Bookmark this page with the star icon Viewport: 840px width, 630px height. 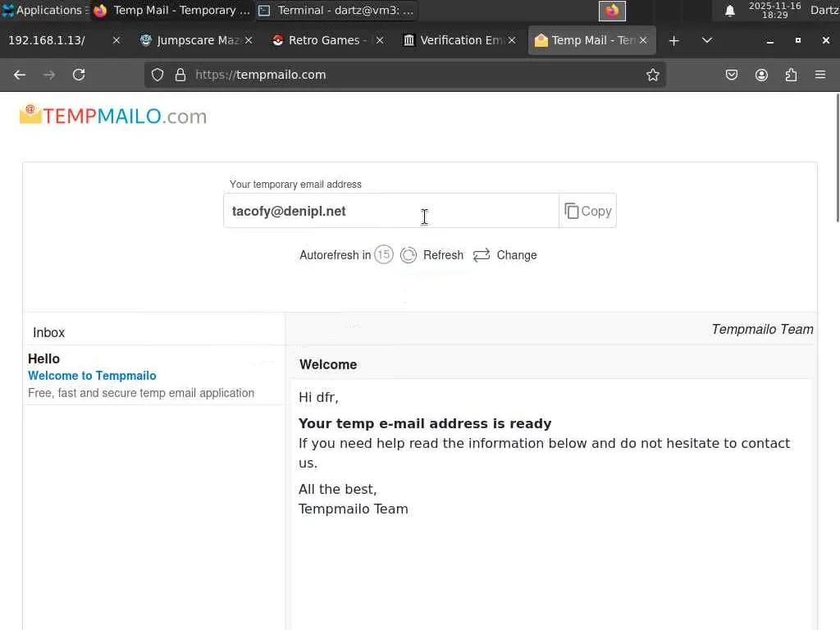click(652, 75)
